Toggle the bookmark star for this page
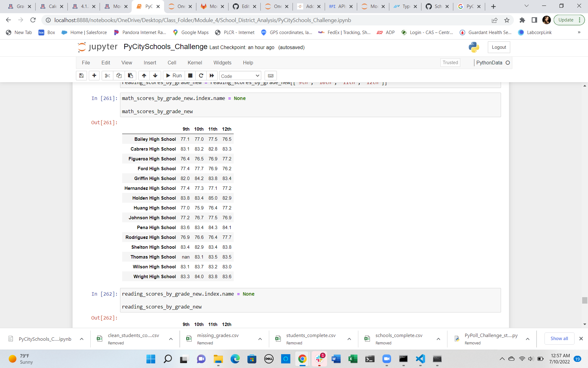The image size is (588, 368). click(x=507, y=20)
